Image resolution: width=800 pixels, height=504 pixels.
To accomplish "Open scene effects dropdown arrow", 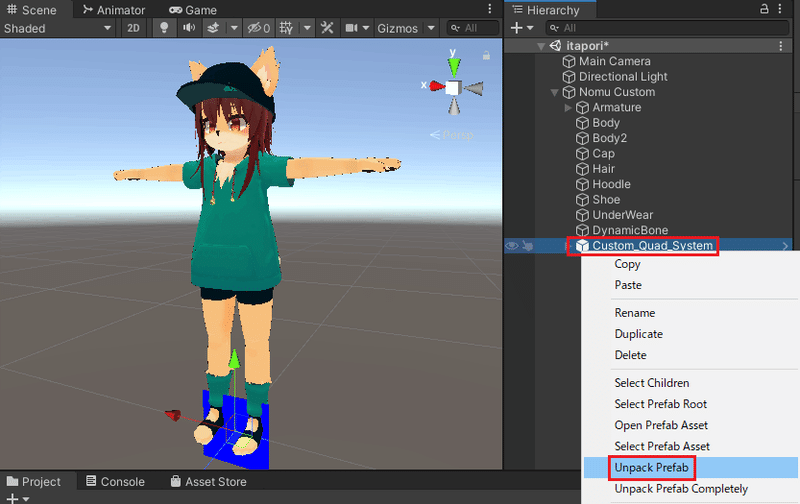I will pos(234,28).
